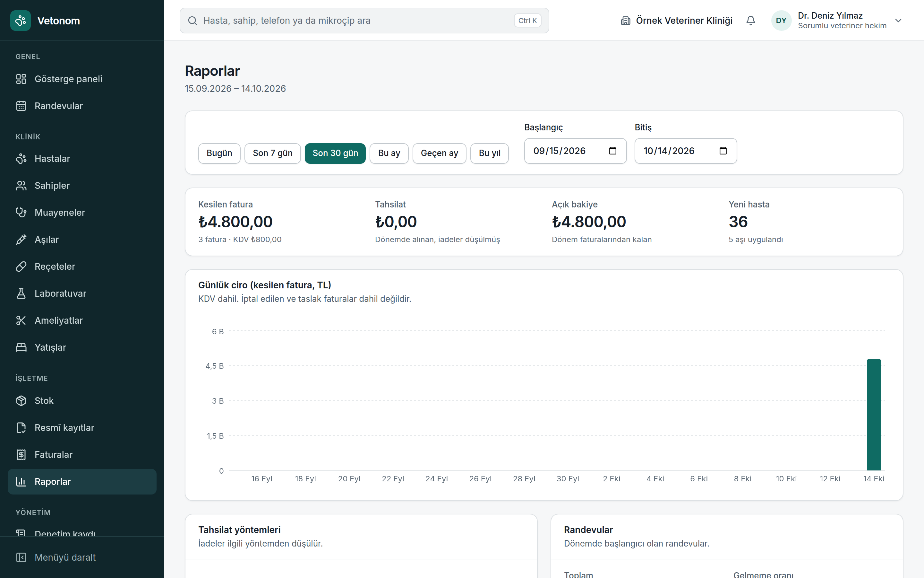Open Laboratuvar flask icon
924x578 pixels.
click(x=21, y=293)
